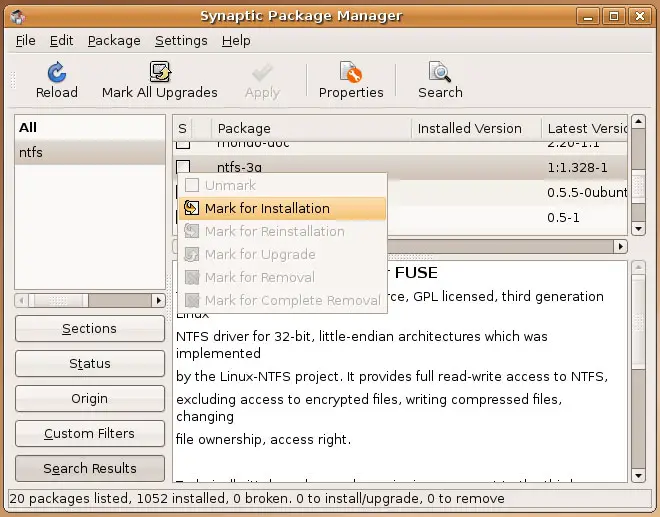Sort by Latest Version column header
660x517 pixels.
585,128
